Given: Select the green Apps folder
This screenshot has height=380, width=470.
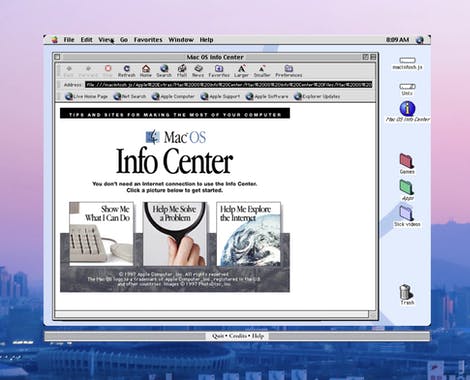Looking at the screenshot, I should [x=407, y=190].
